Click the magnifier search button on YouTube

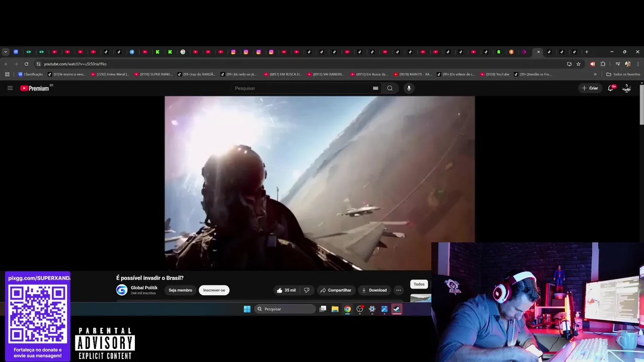coord(389,88)
